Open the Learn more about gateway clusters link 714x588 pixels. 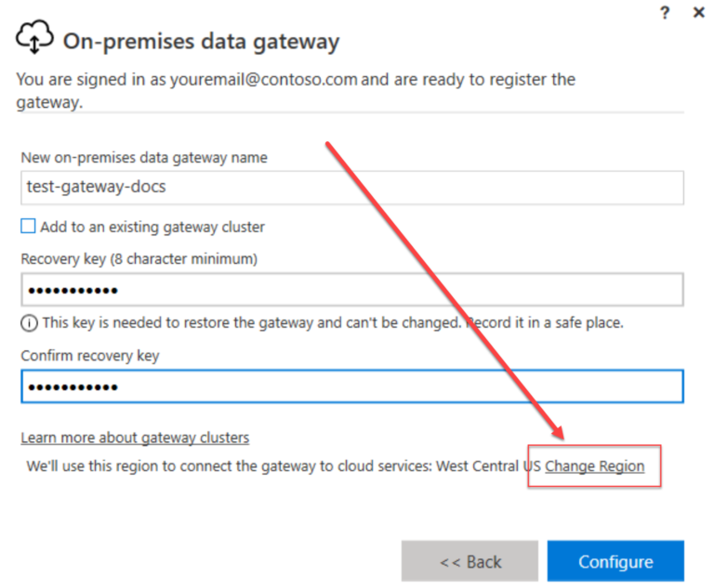(135, 438)
